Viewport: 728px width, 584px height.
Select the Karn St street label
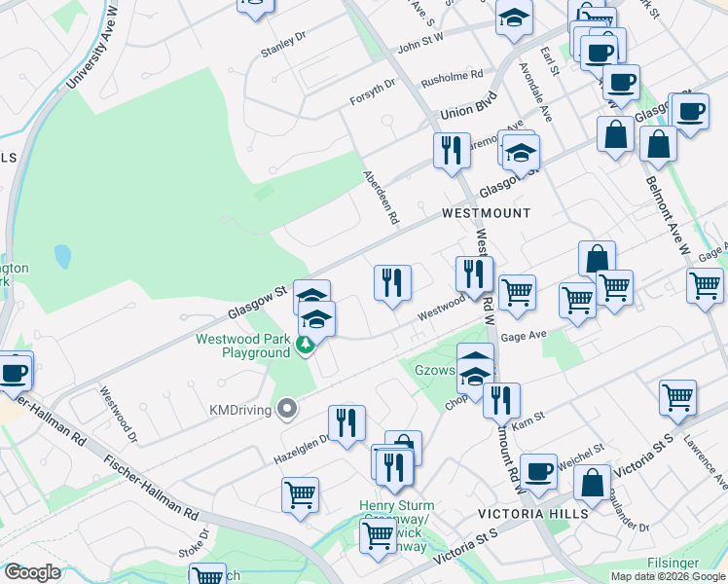528,421
